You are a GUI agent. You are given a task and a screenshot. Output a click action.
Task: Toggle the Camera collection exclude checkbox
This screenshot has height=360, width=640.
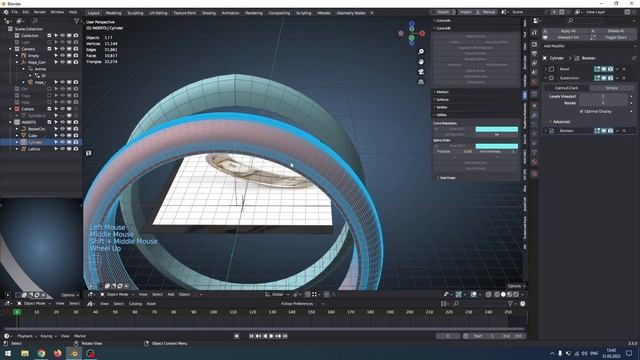point(49,49)
